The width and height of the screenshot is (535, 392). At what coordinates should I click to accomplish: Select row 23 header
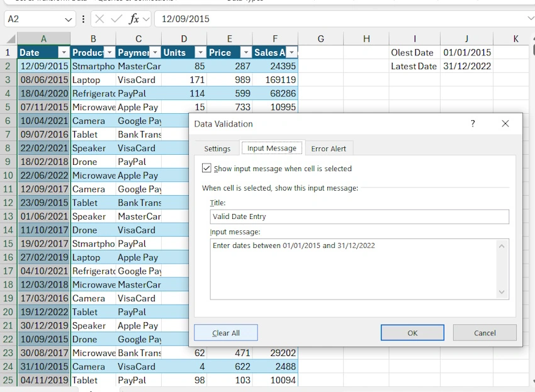pos(8,353)
